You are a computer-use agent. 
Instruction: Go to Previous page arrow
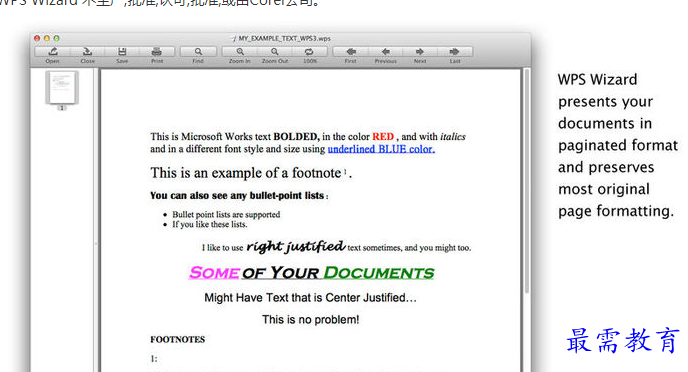[385, 52]
